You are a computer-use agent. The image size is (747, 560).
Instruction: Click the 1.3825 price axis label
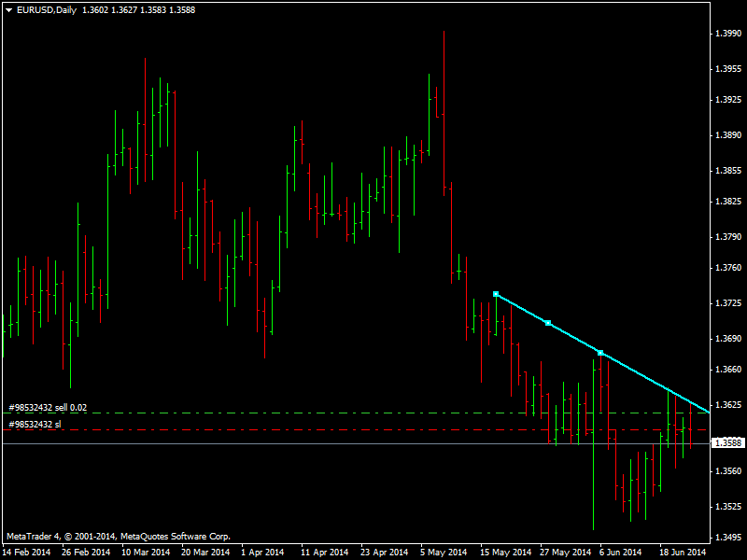(728, 202)
